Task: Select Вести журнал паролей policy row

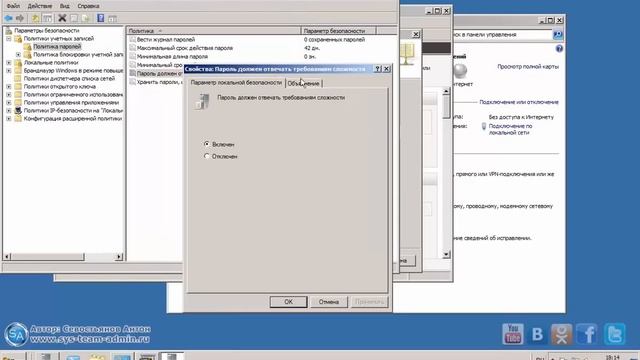Action: [166, 40]
